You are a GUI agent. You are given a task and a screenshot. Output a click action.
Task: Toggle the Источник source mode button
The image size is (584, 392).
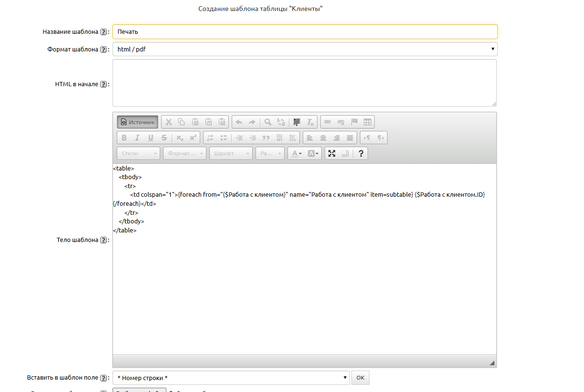click(138, 122)
